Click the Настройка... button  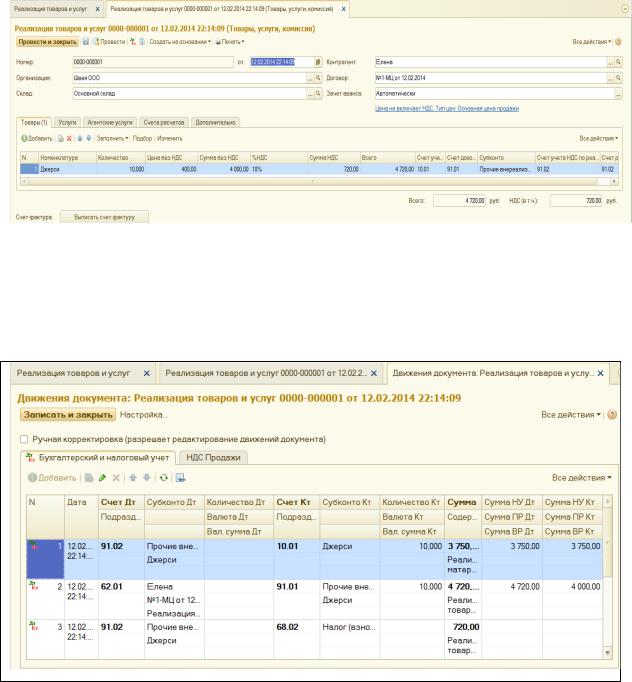point(144,415)
